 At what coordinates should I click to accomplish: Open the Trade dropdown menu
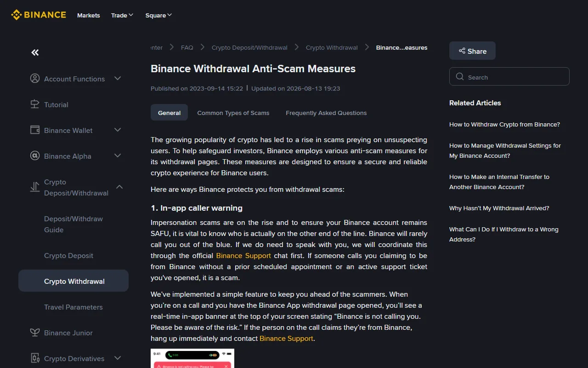click(122, 15)
